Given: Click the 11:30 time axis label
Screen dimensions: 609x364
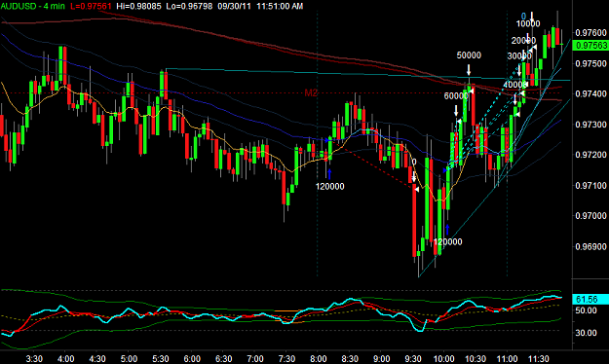Looking at the screenshot, I should click(x=538, y=358).
